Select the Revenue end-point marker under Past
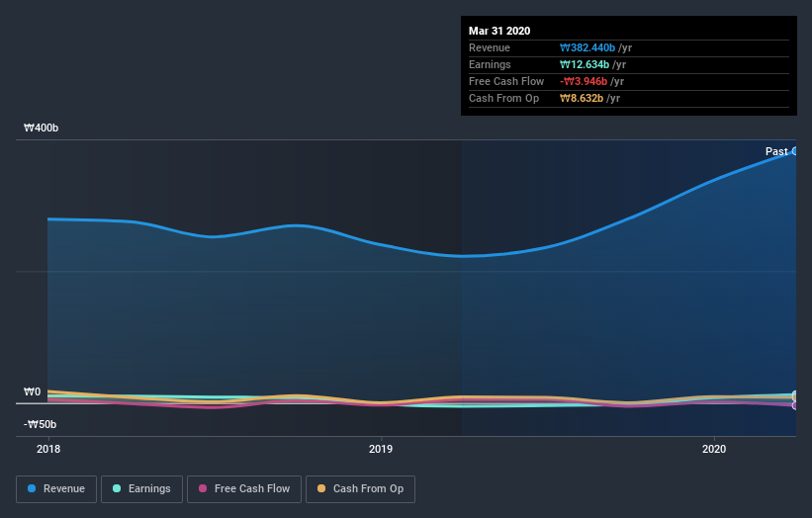The height and width of the screenshot is (518, 812). tap(795, 151)
